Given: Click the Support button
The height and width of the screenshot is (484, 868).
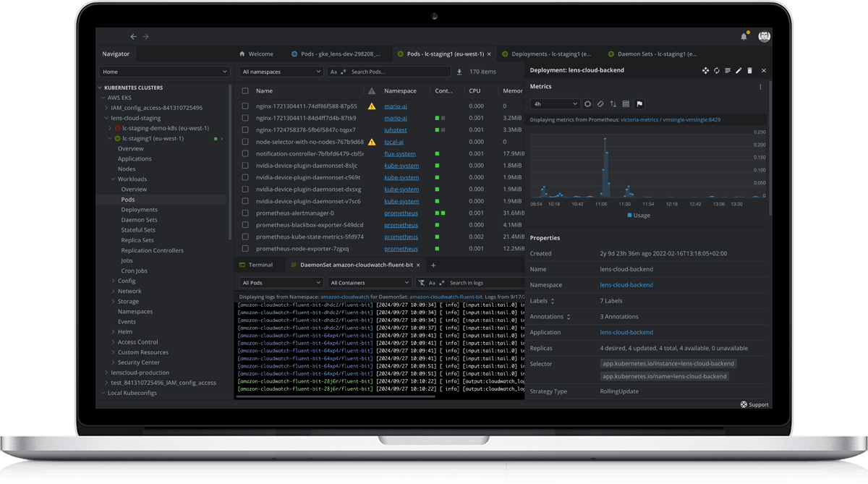Looking at the screenshot, I should tap(754, 404).
